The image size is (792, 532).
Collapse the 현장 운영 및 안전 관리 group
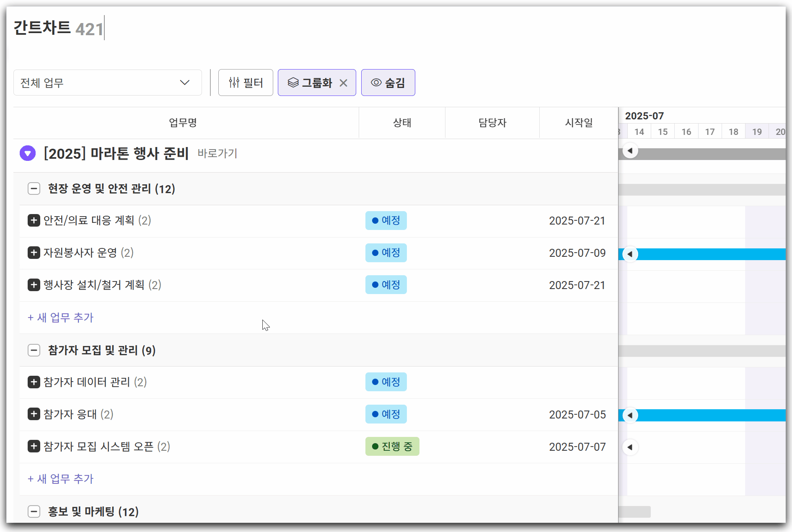34,189
